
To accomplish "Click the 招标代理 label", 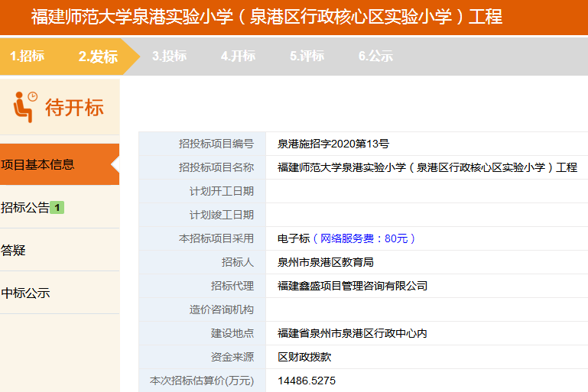I will 232,286.
